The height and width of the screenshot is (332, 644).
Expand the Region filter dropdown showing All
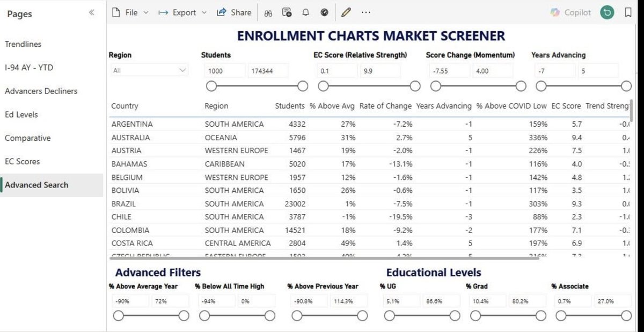coord(150,70)
